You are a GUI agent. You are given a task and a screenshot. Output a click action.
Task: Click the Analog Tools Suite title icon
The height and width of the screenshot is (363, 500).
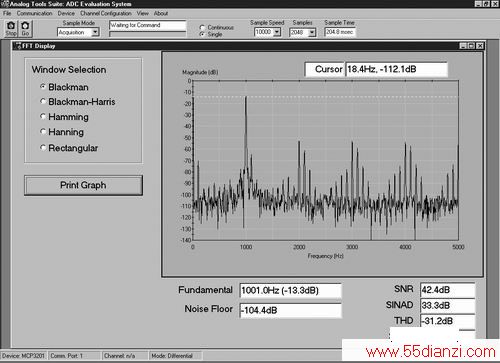tap(4, 4)
